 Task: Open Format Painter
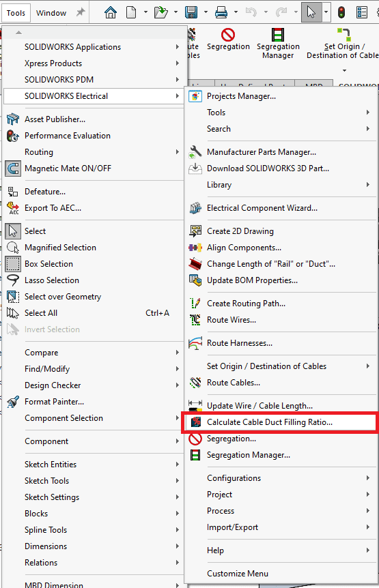click(x=94, y=402)
